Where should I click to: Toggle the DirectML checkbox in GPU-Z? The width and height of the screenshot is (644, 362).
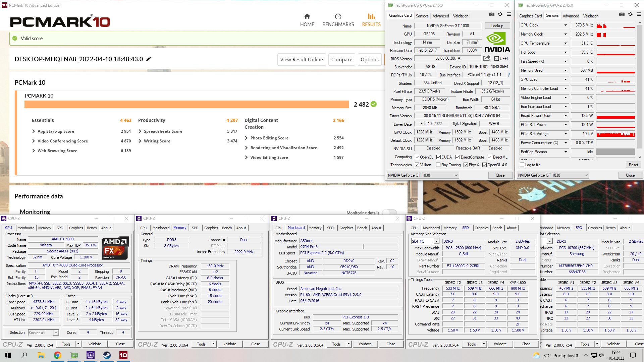click(490, 157)
